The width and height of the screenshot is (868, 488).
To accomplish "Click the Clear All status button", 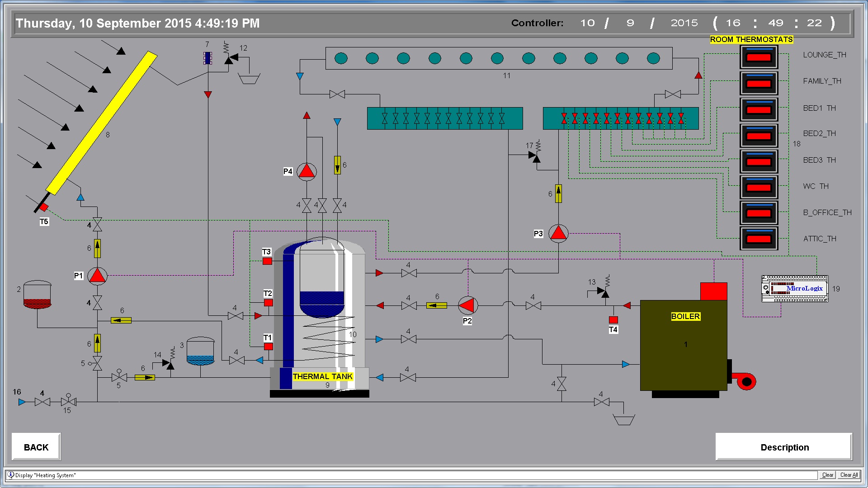I will point(849,475).
